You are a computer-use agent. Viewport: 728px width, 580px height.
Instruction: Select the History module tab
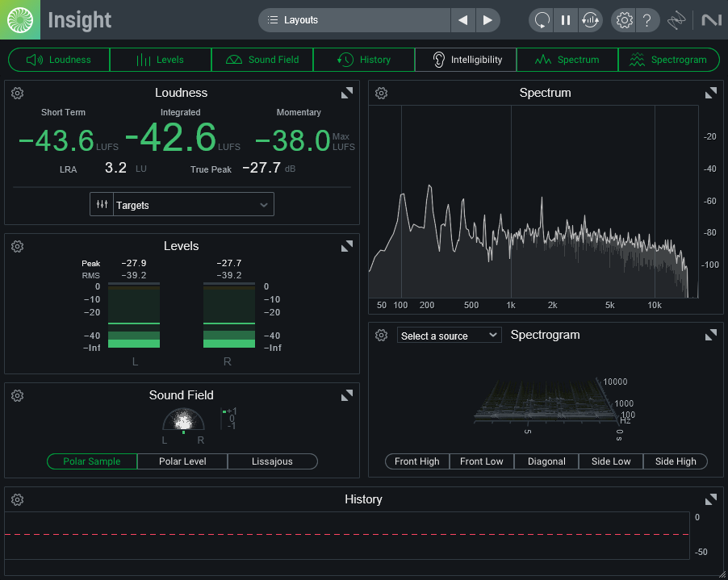[363, 59]
